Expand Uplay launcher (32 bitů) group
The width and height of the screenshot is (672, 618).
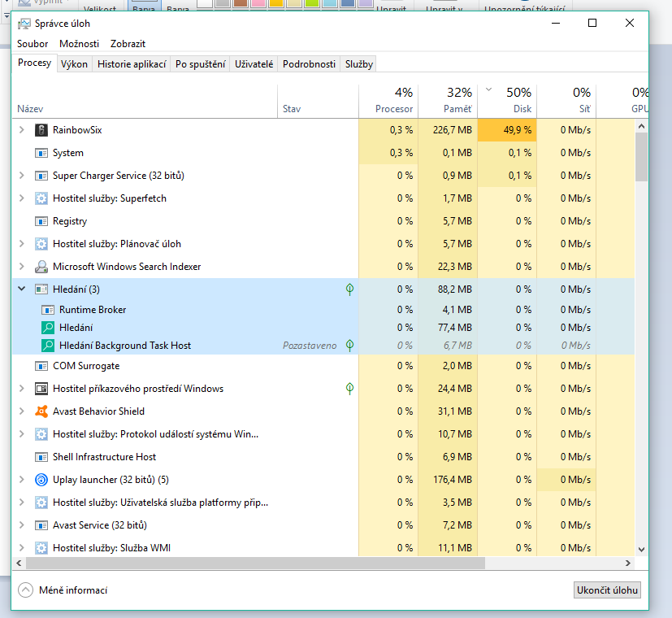(21, 480)
